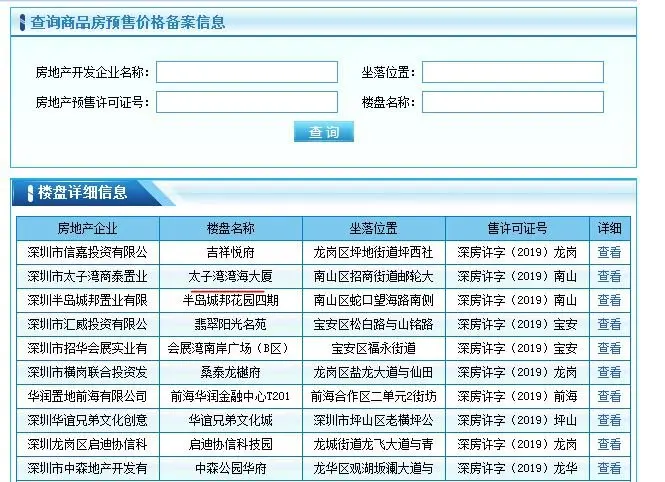665x482 pixels.
Task: Select the 太子湾湾海大厦 project name cell
Action: point(231,276)
